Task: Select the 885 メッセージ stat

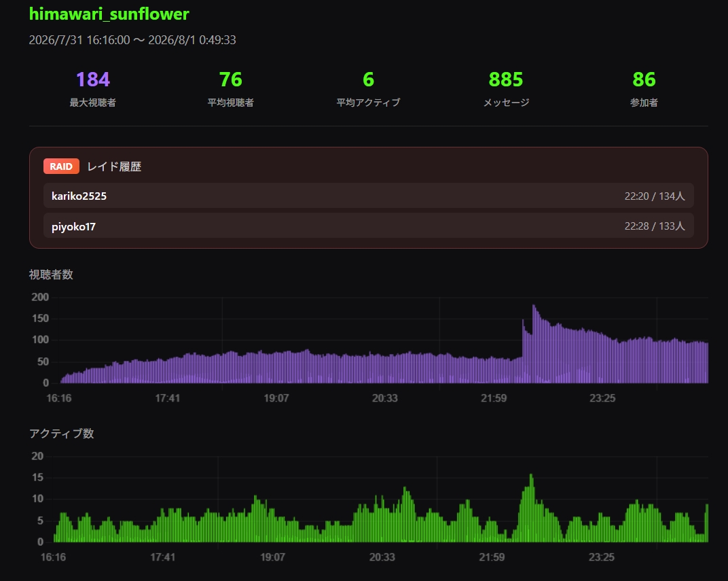Action: 506,88
